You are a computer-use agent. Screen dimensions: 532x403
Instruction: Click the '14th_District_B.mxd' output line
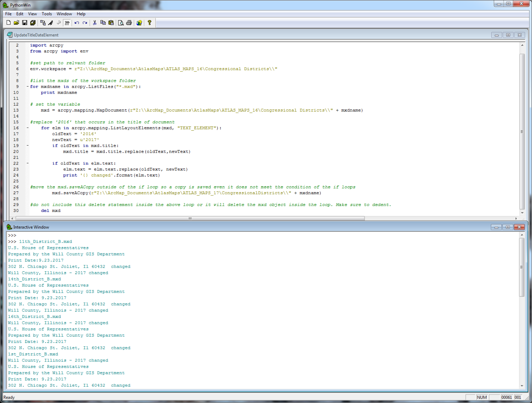[34, 279]
